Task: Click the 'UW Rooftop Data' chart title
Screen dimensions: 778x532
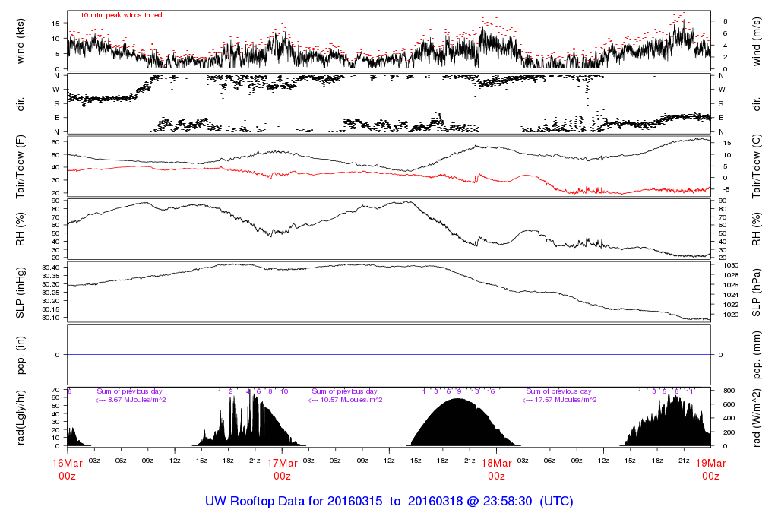Action: pyautogui.click(x=389, y=502)
